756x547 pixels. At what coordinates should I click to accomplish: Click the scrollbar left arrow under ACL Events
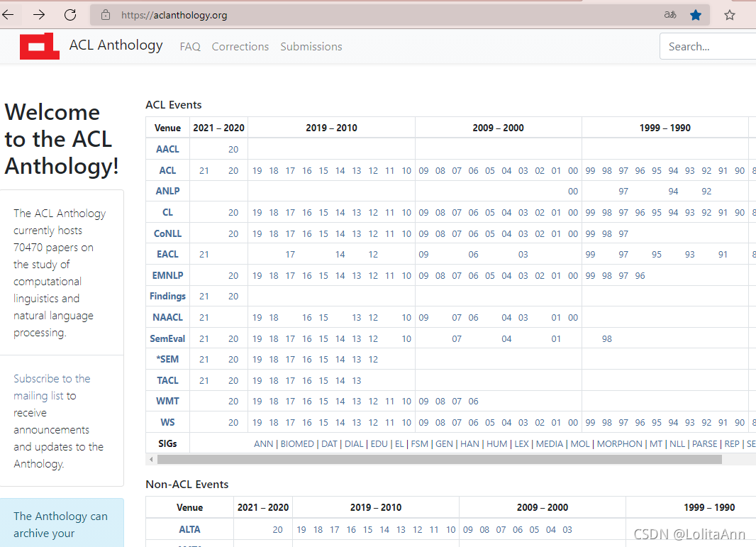(x=151, y=459)
